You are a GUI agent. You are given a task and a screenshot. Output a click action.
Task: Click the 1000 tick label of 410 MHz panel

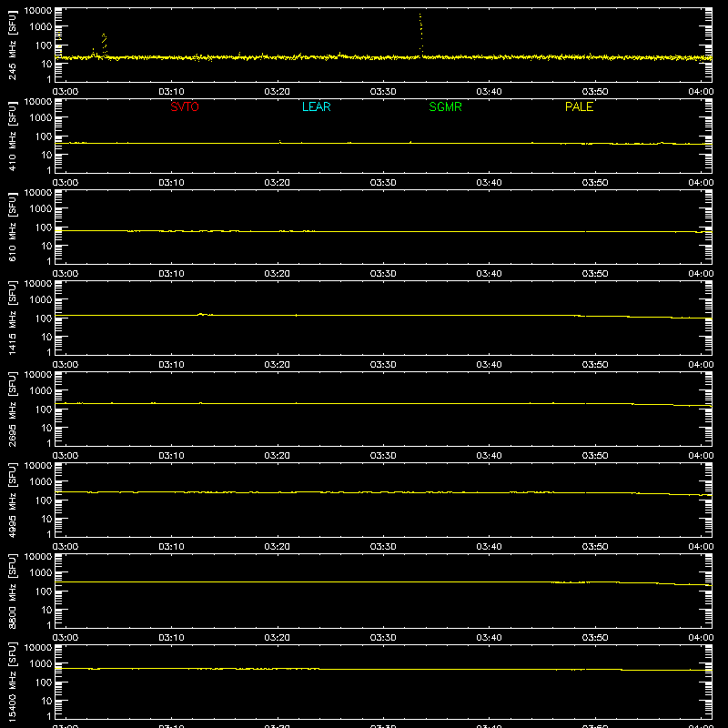coord(41,118)
